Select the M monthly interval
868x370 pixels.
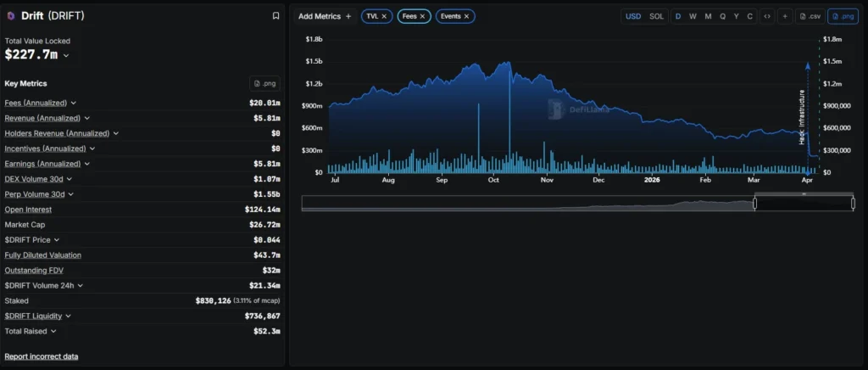[x=708, y=16]
